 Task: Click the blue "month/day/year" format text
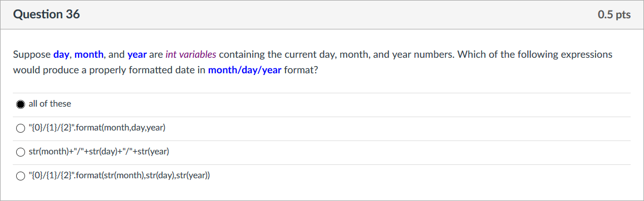[x=245, y=70]
